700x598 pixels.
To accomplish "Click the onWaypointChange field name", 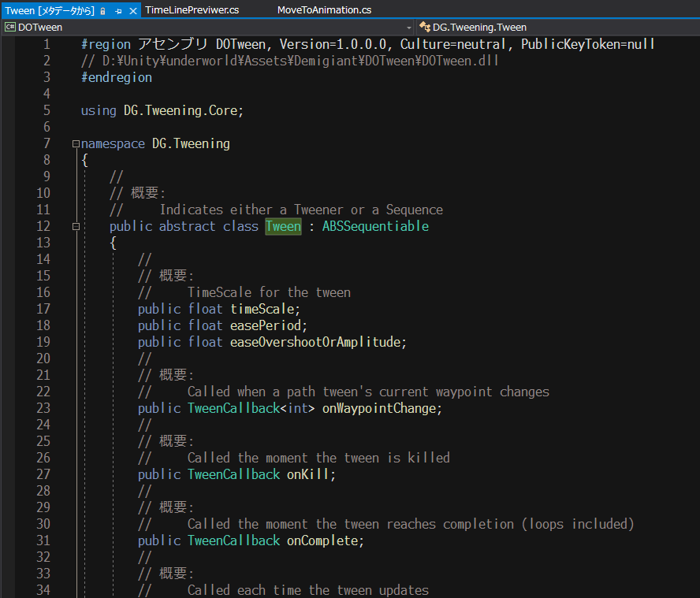I will [379, 408].
